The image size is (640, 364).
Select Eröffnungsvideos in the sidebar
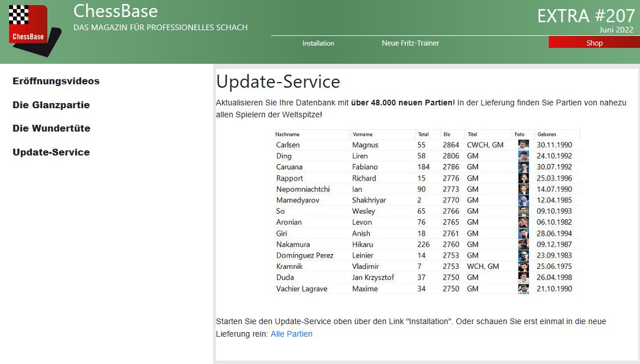pyautogui.click(x=56, y=81)
